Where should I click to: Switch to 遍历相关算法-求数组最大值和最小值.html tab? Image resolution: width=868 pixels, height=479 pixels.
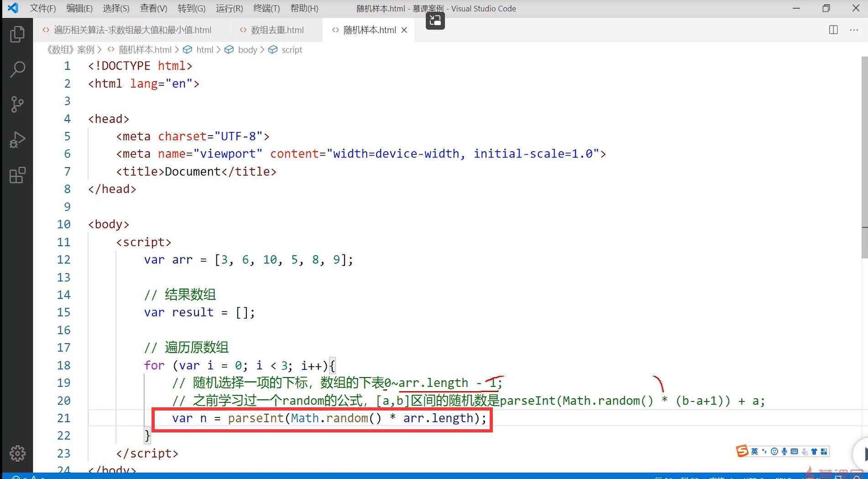132,30
